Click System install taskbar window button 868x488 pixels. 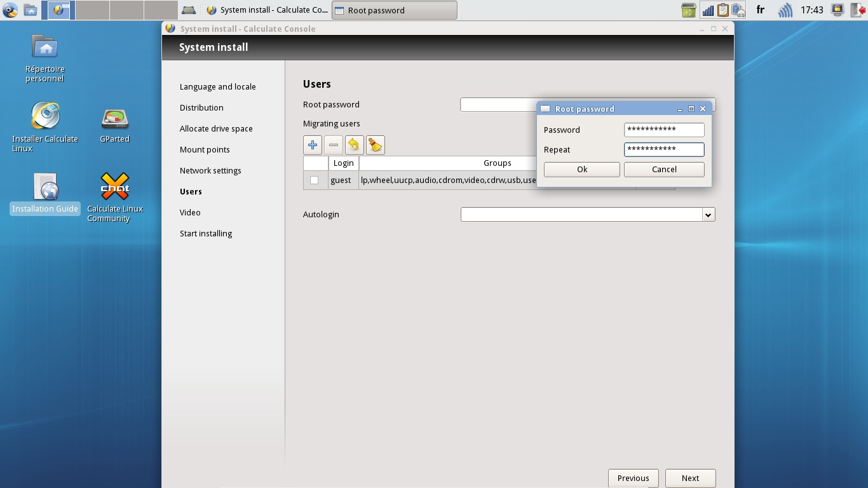tap(268, 10)
